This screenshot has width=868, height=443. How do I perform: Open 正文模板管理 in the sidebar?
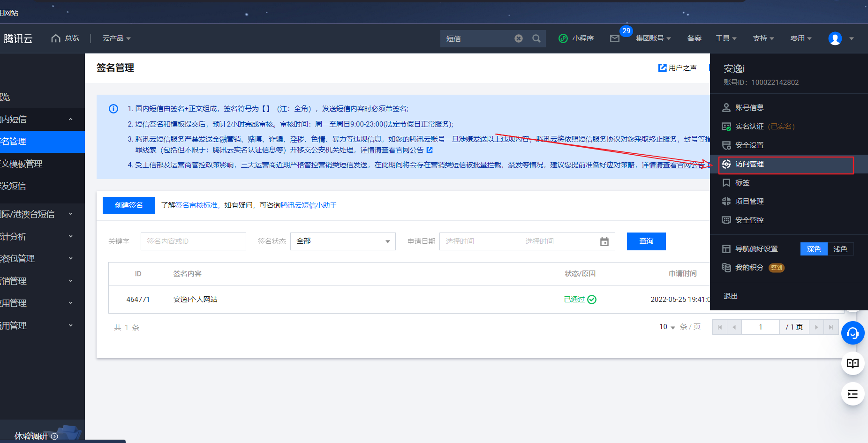click(x=42, y=164)
